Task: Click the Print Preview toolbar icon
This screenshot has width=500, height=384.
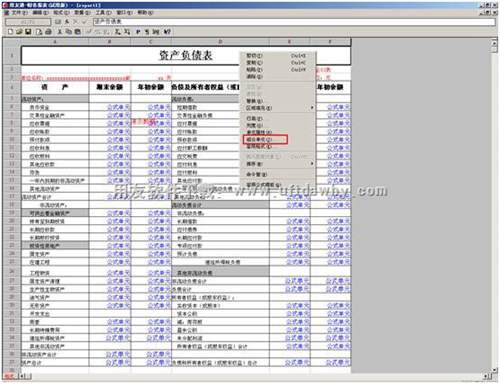Action: [39, 32]
